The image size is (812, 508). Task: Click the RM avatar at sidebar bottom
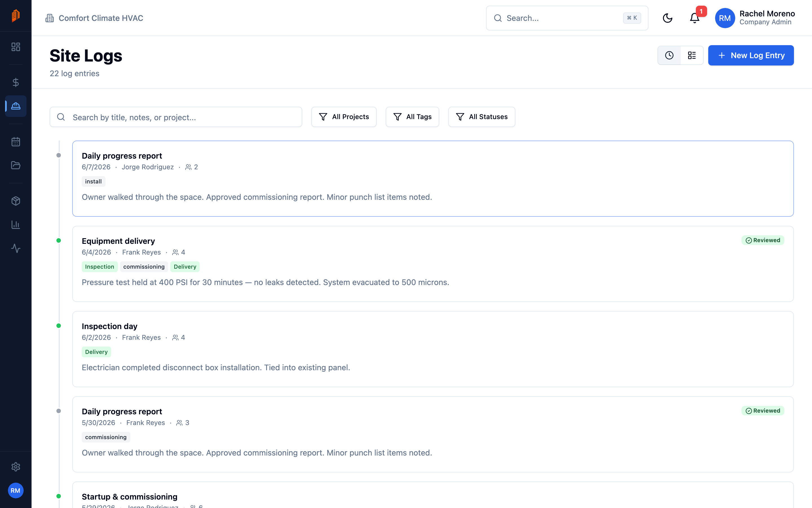point(16,491)
